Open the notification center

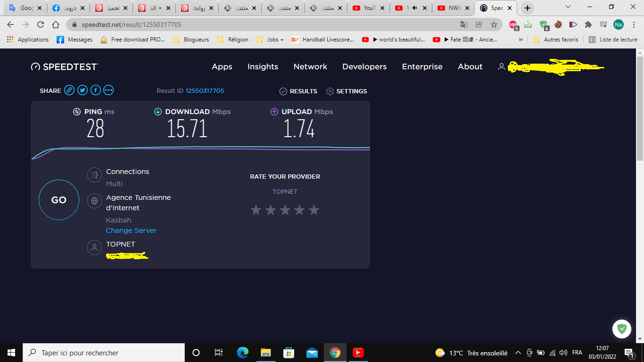tap(629, 353)
